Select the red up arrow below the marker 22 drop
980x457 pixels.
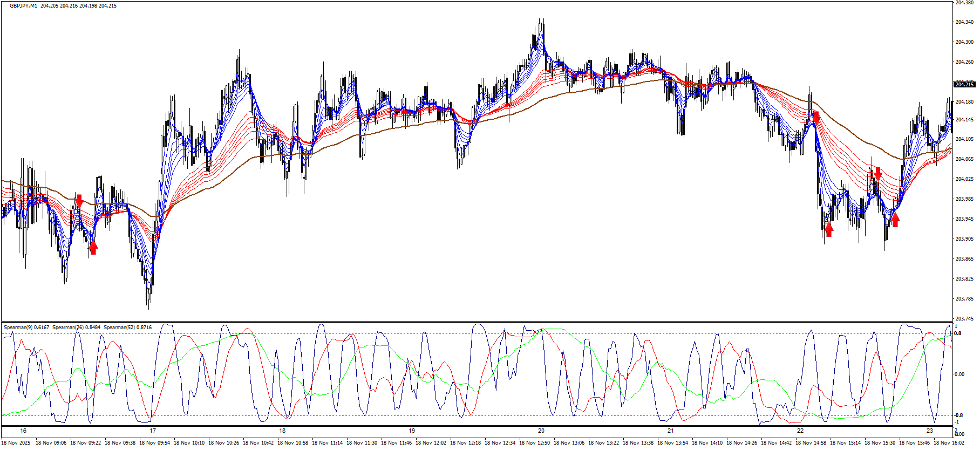[829, 230]
